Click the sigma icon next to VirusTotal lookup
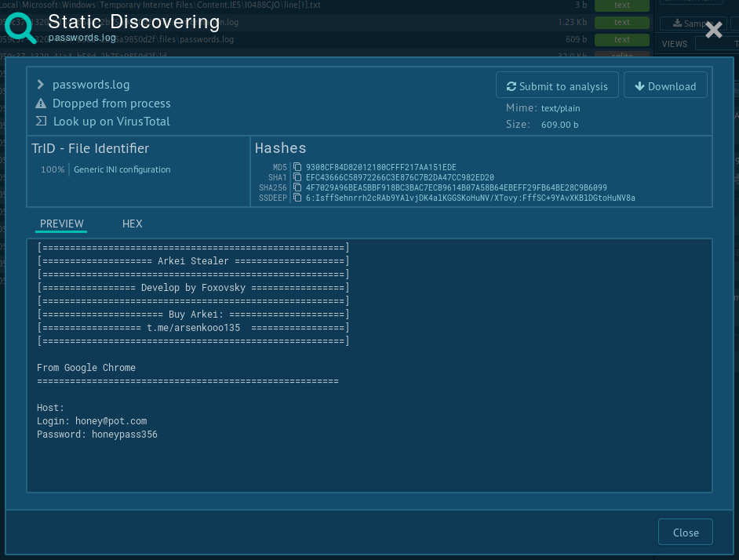739x560 pixels. [x=41, y=122]
